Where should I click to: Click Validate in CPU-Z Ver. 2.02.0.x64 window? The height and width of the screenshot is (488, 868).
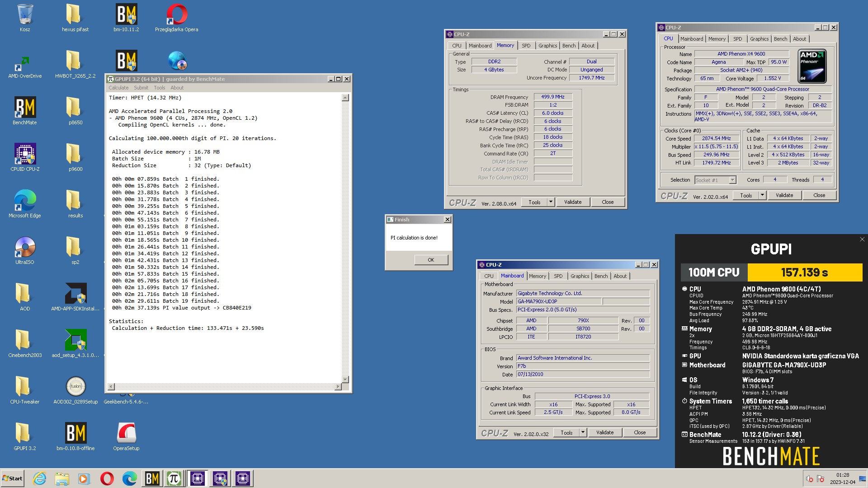[784, 195]
